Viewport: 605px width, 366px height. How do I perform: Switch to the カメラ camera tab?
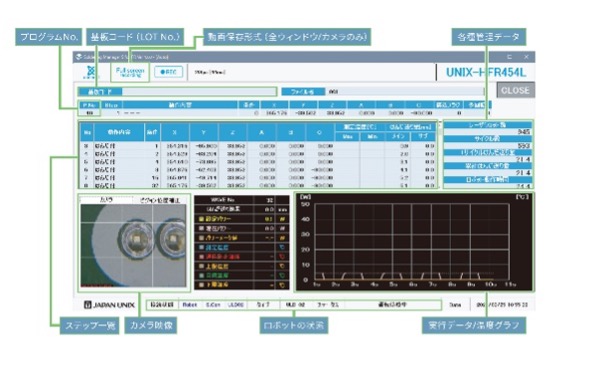(x=106, y=200)
